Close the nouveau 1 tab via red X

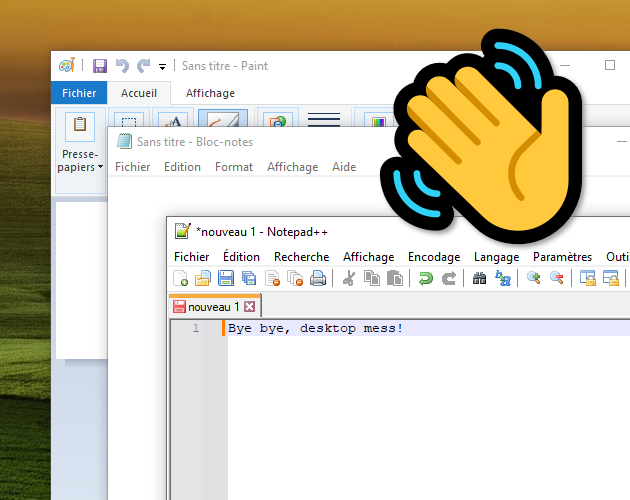[250, 307]
